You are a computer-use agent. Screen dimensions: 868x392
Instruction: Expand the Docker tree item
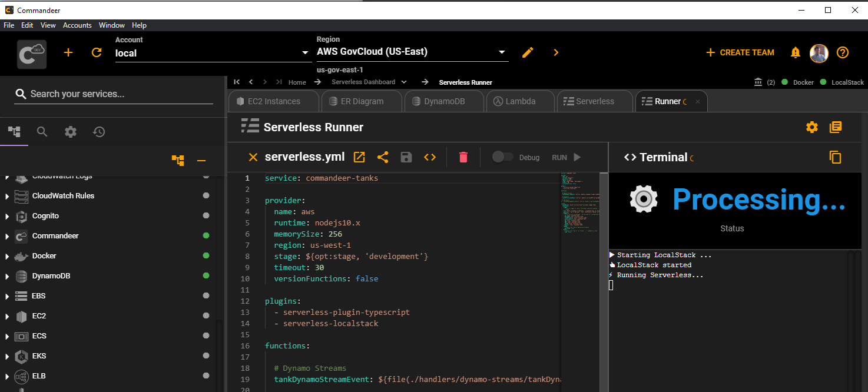click(7, 256)
